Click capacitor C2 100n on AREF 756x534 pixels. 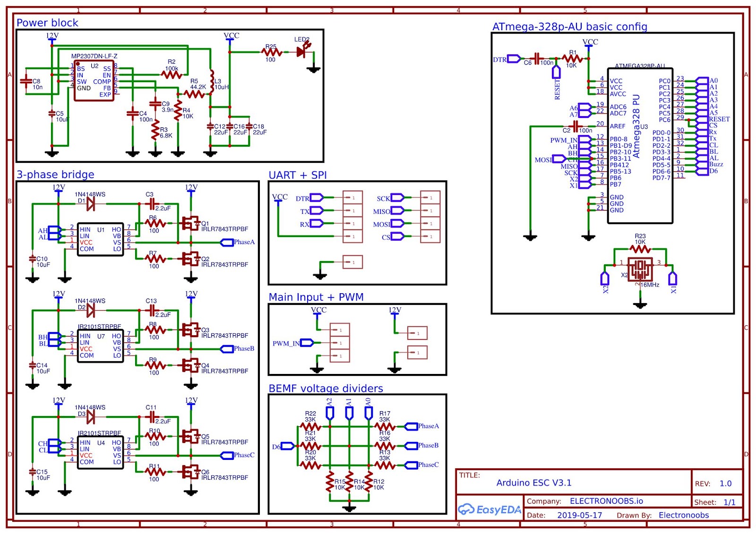tap(576, 126)
